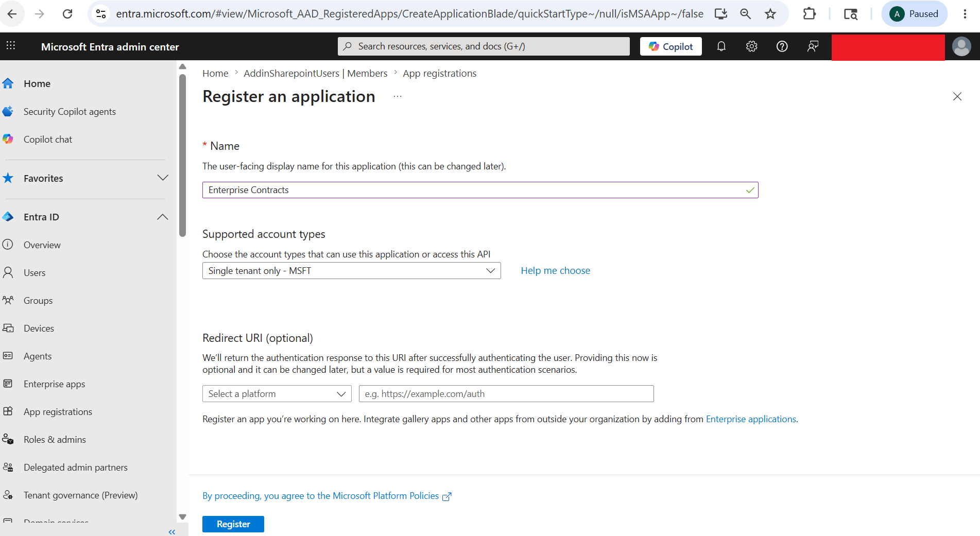
Task: Open the portal settings gear
Action: point(752,46)
